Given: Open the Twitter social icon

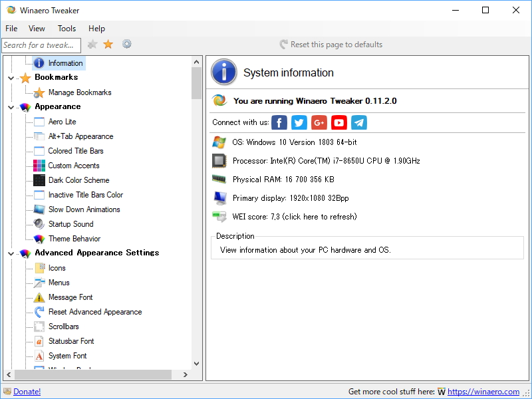Looking at the screenshot, I should (299, 122).
